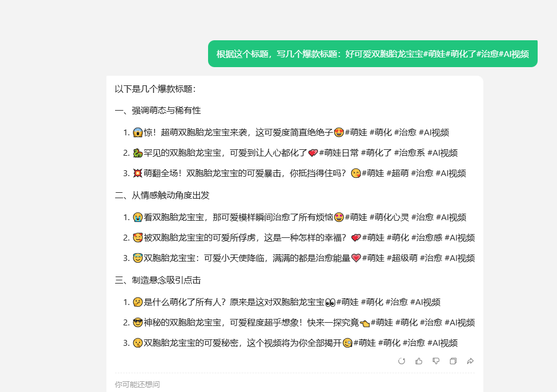The image size is (557, 392).
Task: Click the heading "三、制造悬念吸引点击"
Action: coord(158,280)
